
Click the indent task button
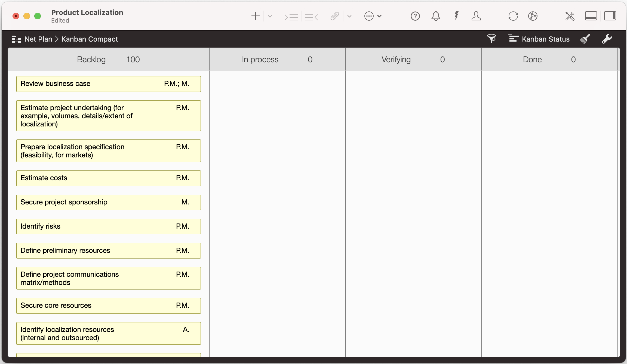291,16
